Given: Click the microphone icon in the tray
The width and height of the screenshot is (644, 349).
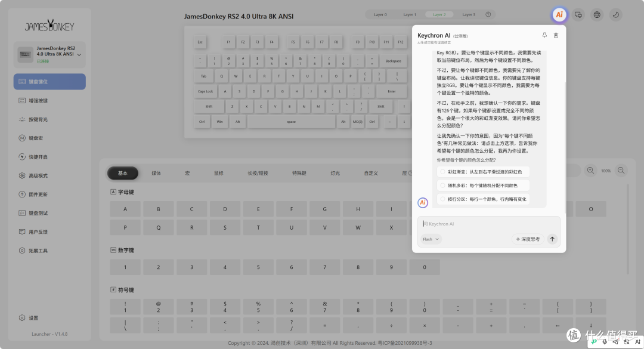Looking at the screenshot, I should point(605,342).
